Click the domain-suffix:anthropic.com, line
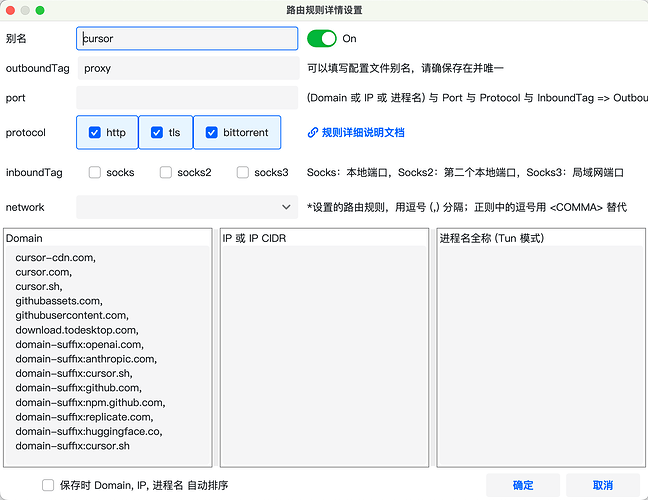This screenshot has height=500, width=648. [86, 359]
